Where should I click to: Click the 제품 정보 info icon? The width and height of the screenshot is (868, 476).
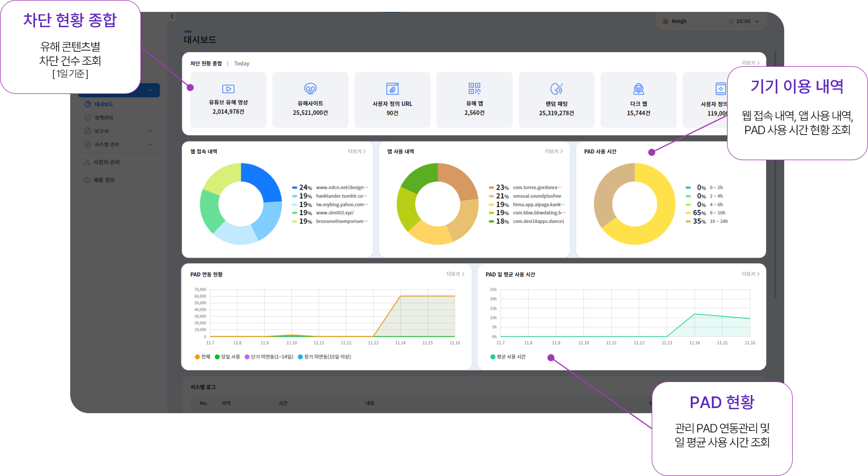point(87,180)
